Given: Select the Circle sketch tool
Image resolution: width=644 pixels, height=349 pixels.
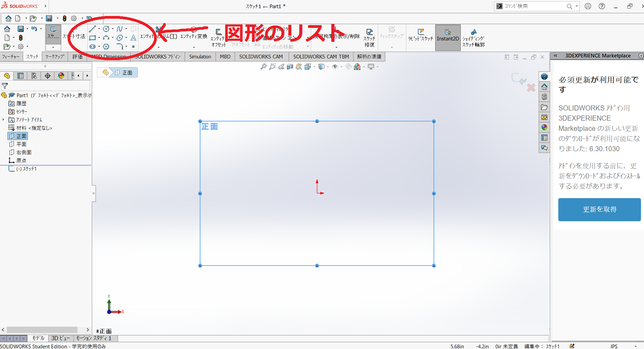Looking at the screenshot, I should [x=106, y=29].
